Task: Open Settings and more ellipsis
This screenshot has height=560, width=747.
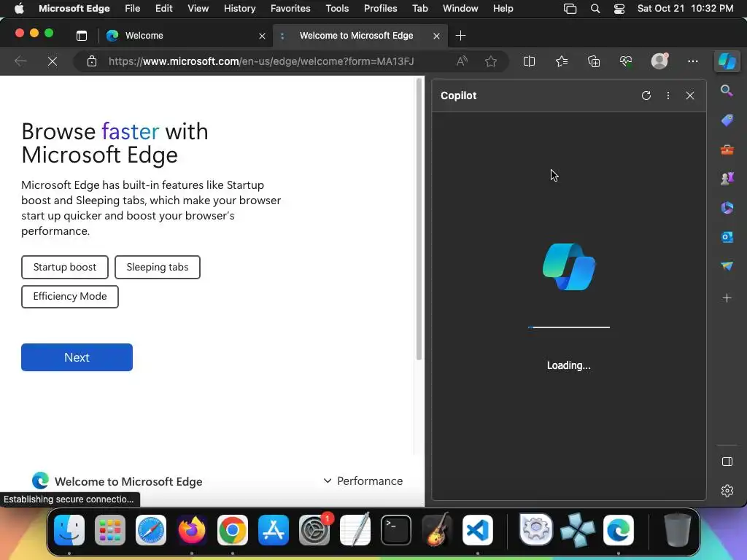Action: pyautogui.click(x=693, y=61)
